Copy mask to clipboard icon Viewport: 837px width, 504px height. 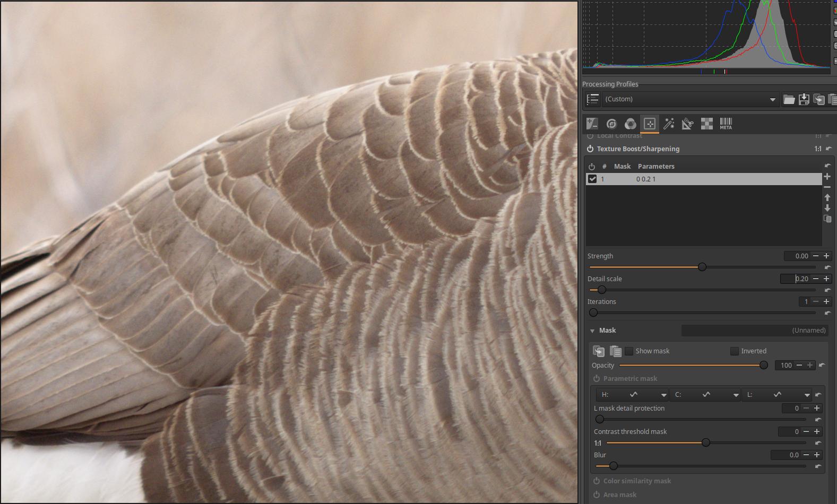[599, 351]
